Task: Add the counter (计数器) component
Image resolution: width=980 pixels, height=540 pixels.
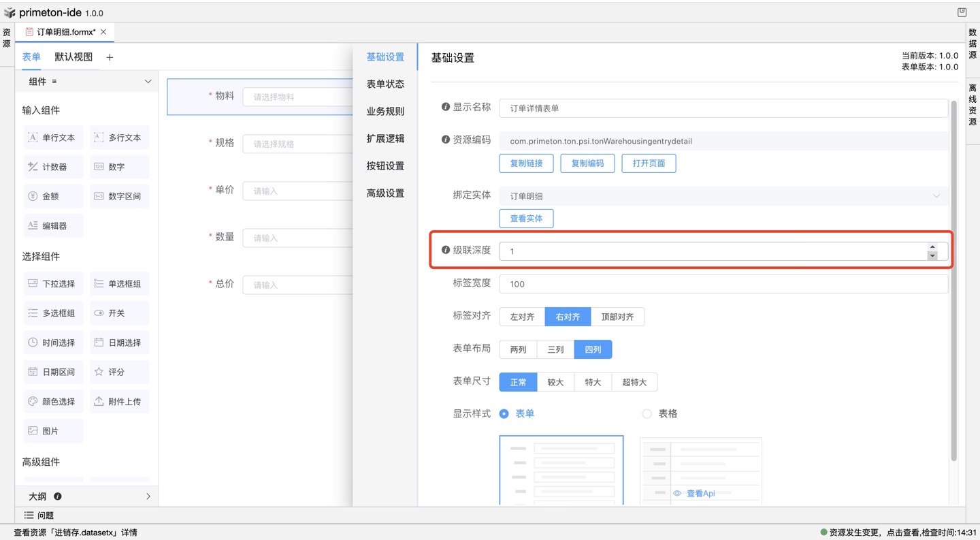Action: pos(53,167)
